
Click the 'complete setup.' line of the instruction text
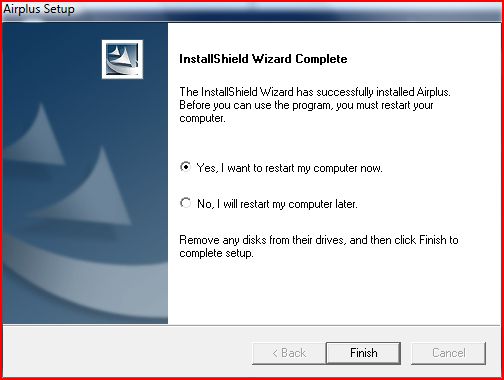[216, 253]
